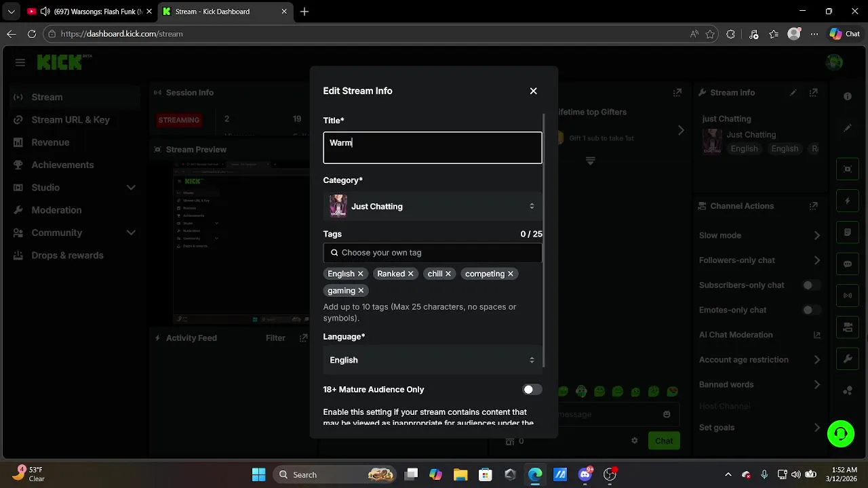Open a new browser tab

point(304,12)
